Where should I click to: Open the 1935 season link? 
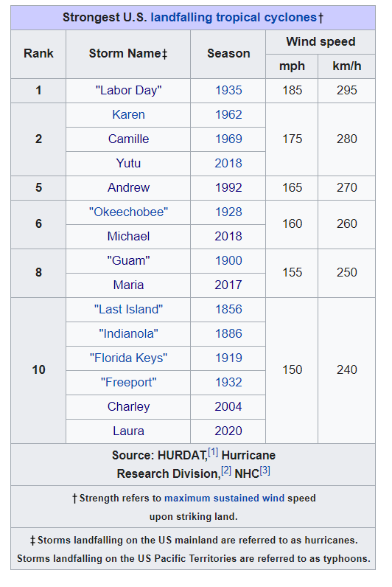click(228, 90)
